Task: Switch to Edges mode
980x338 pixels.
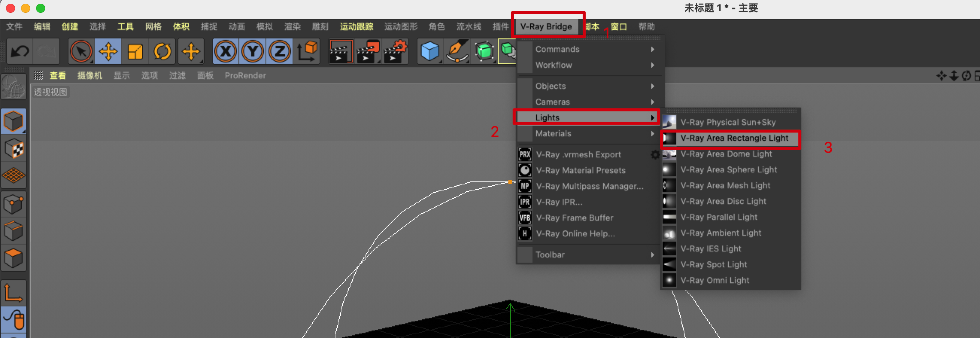Action: [x=14, y=231]
